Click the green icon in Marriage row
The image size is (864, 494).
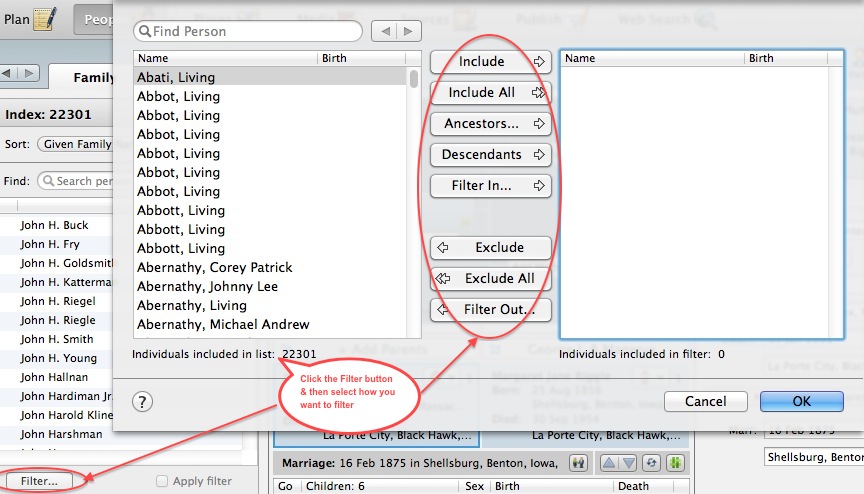click(x=675, y=463)
